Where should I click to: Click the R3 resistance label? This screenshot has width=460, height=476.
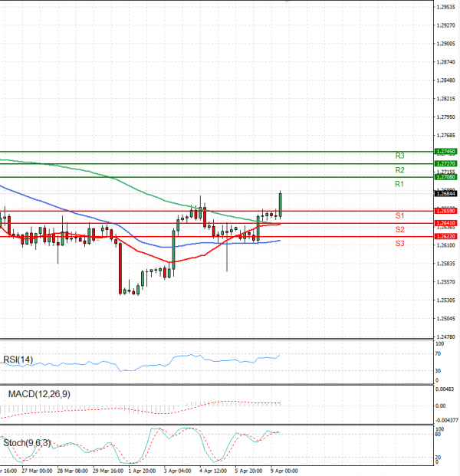[399, 156]
